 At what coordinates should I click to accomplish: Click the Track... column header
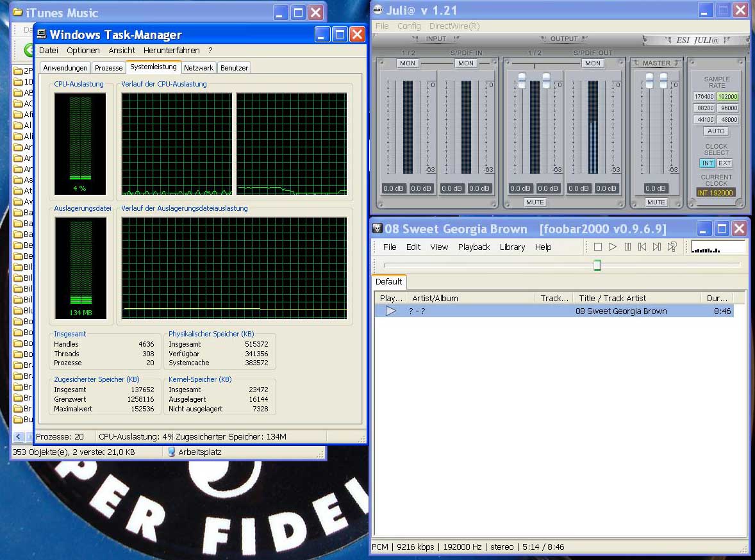click(554, 298)
